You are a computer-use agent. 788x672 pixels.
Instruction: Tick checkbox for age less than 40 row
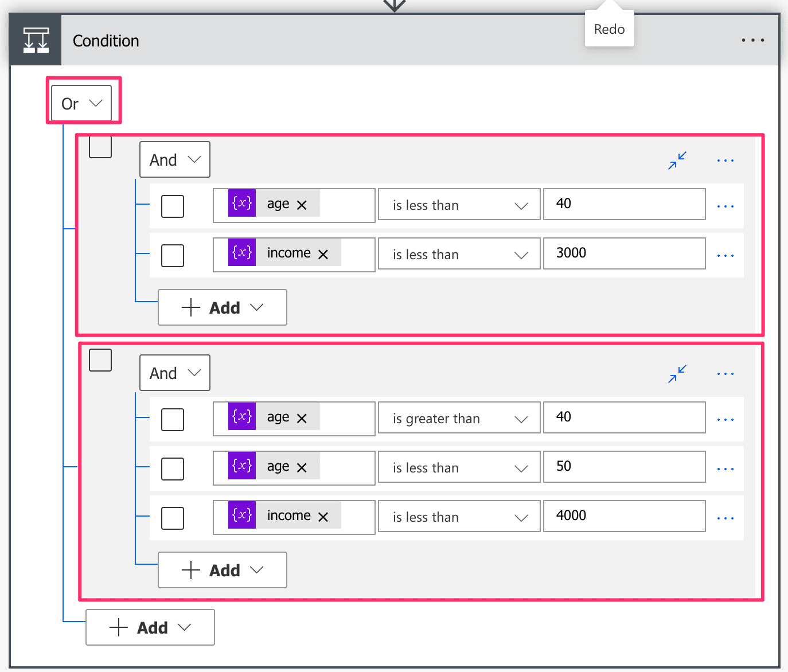click(x=173, y=206)
